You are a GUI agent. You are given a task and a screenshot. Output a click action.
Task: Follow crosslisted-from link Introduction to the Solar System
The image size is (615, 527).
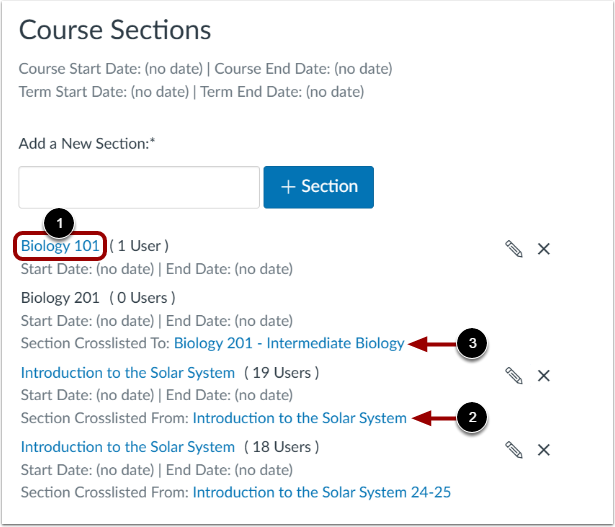click(x=299, y=418)
